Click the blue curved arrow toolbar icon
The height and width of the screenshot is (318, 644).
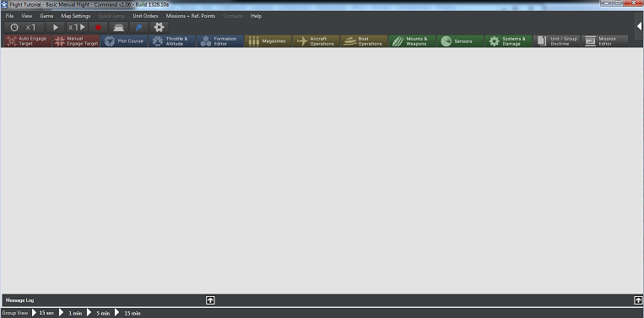[x=138, y=28]
